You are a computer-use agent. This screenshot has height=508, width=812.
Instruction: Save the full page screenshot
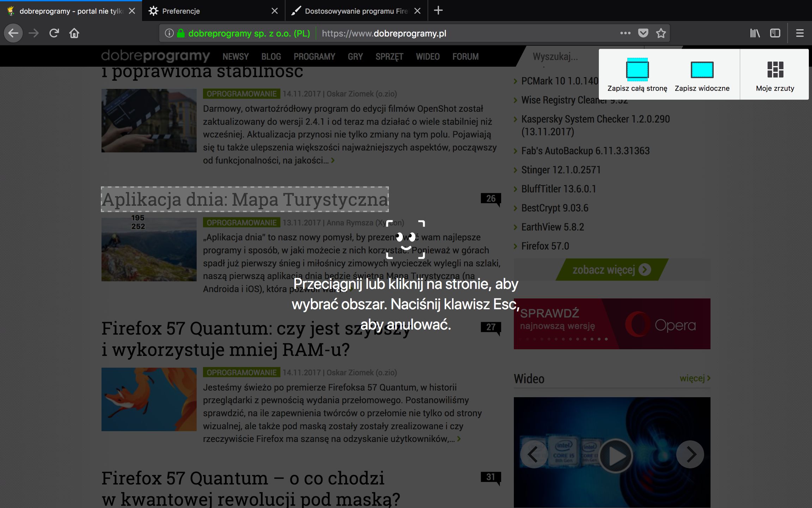tap(636, 74)
